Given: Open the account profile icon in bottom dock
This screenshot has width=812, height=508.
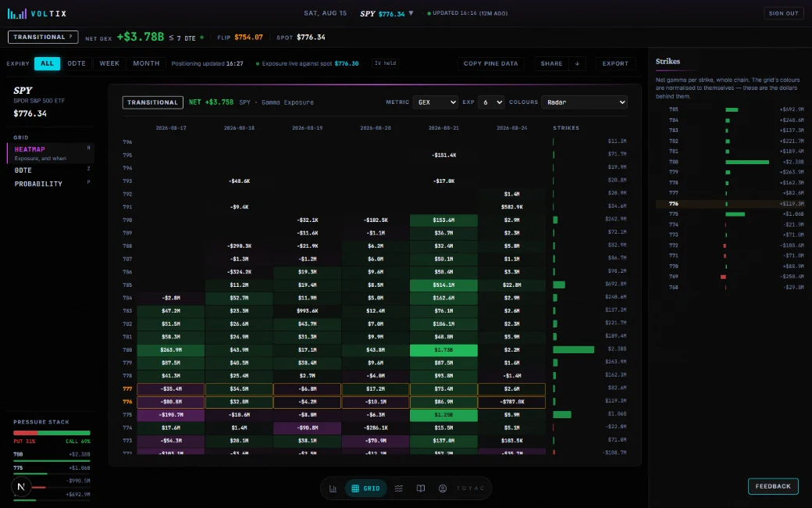Looking at the screenshot, I should click(443, 488).
